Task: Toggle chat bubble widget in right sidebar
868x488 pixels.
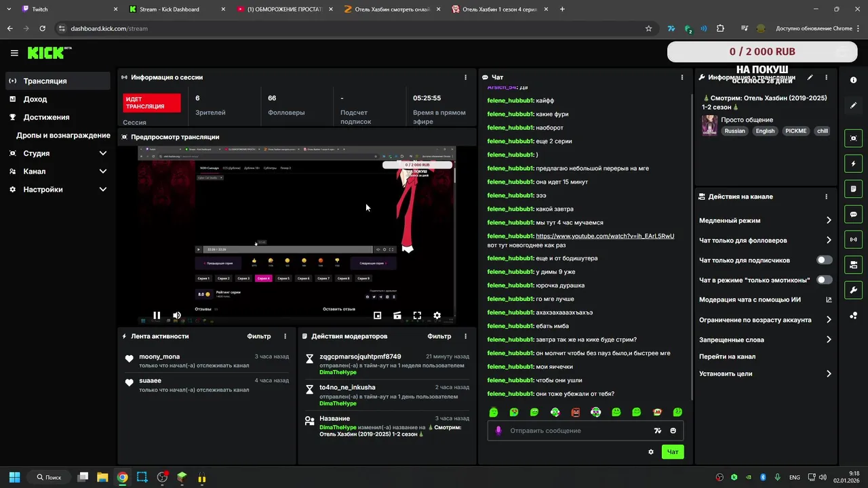Action: (x=853, y=214)
